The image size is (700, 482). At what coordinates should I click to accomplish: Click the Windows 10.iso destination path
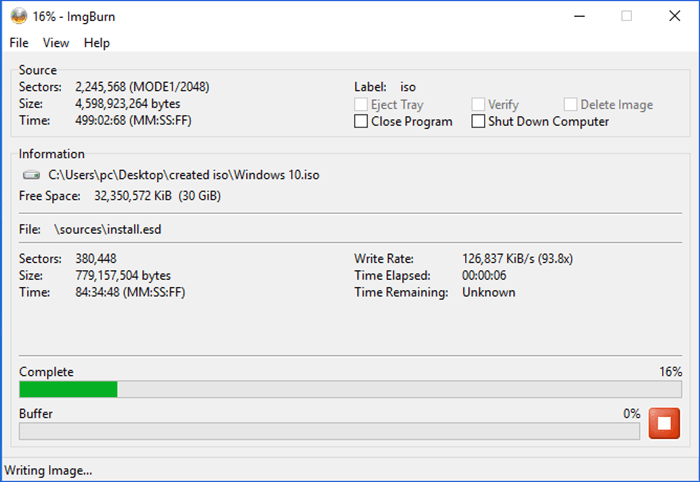(x=185, y=175)
